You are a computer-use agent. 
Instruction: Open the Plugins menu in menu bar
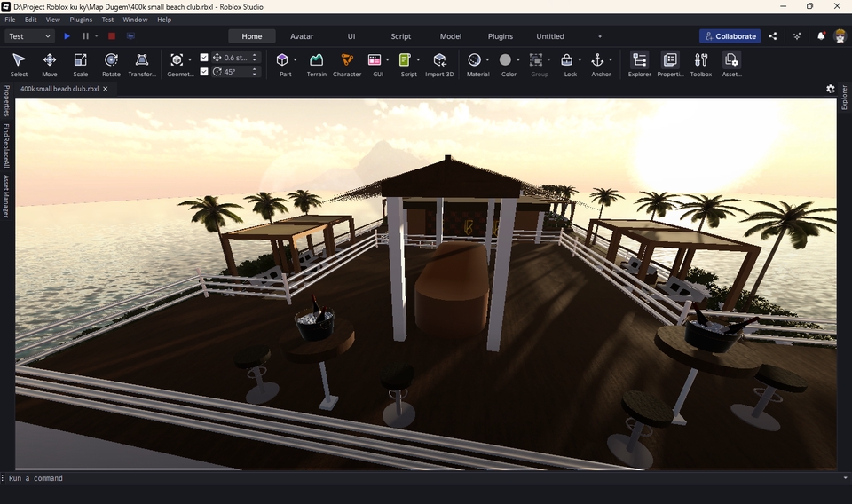(81, 19)
